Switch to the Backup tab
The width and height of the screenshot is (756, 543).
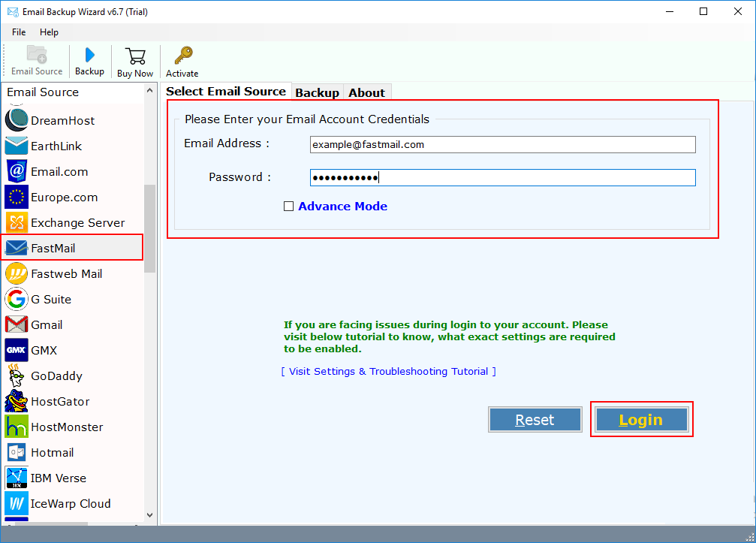(x=317, y=92)
